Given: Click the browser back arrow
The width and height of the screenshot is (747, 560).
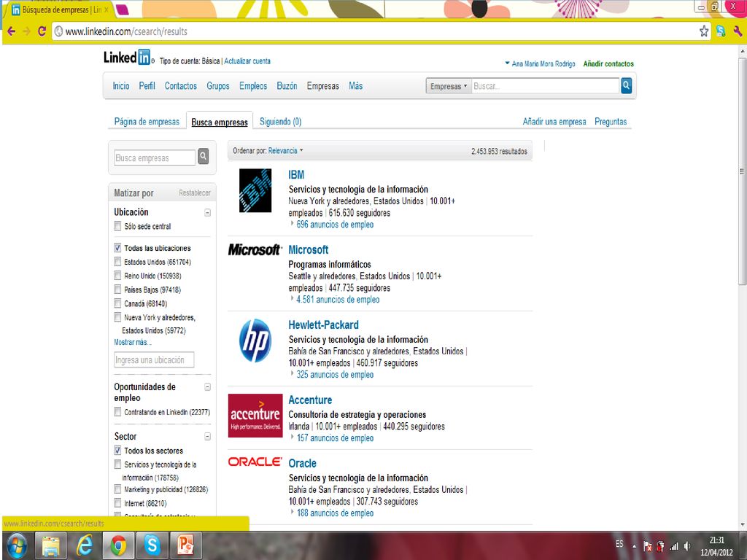Looking at the screenshot, I should click(11, 31).
